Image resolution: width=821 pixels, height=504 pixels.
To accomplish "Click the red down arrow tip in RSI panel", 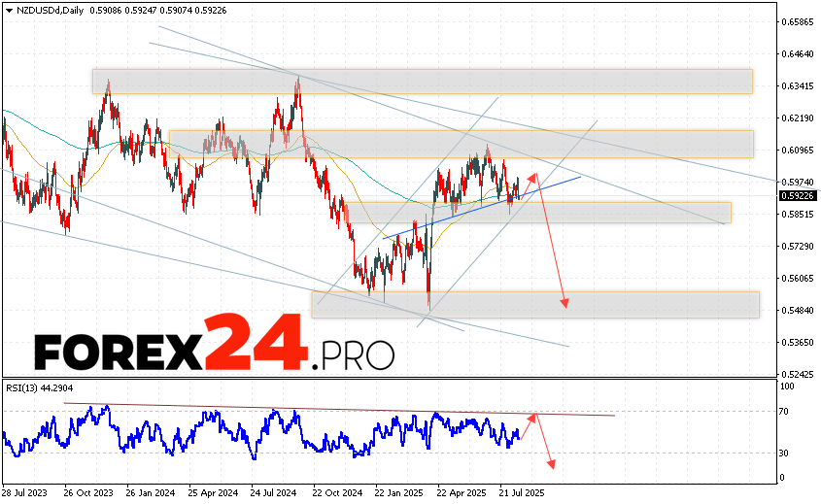I will [551, 468].
